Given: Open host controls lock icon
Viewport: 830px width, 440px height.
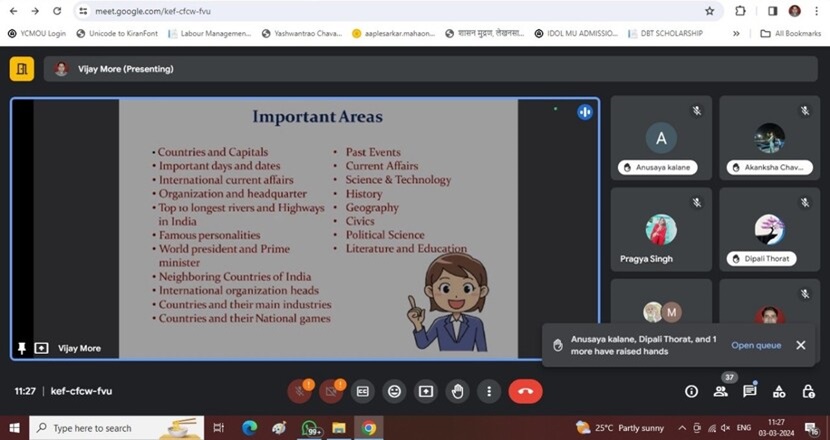Looking at the screenshot, I should [808, 391].
